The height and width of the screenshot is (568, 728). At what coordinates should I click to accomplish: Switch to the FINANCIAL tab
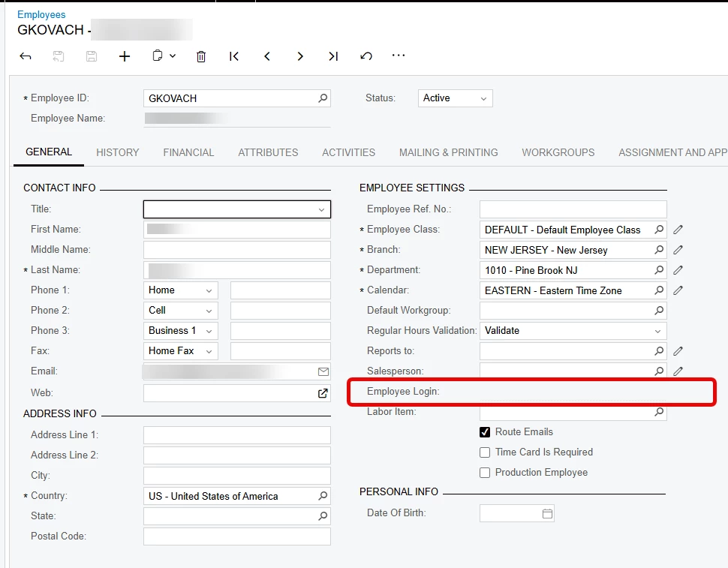[x=188, y=152]
